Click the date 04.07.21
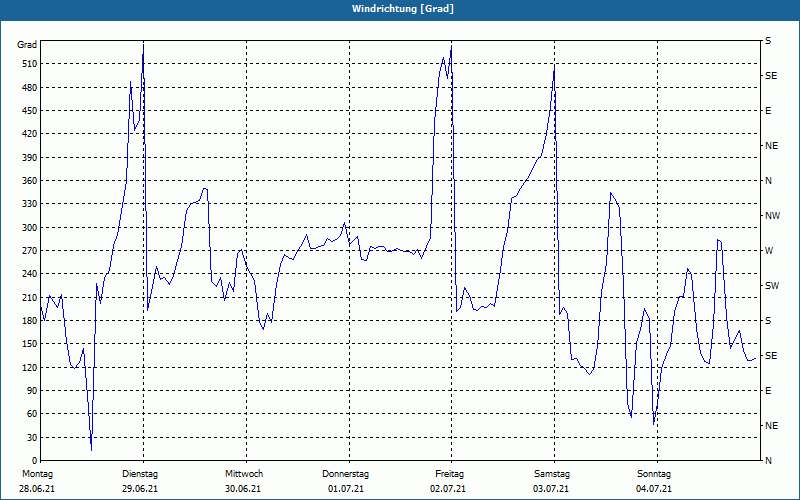Screen dimensions: 800x500 654,489
